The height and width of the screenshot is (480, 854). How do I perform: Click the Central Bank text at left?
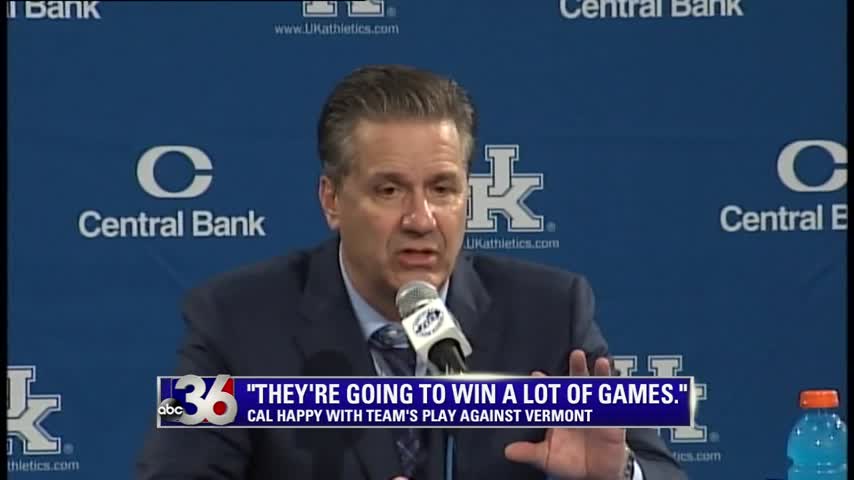coord(172,224)
